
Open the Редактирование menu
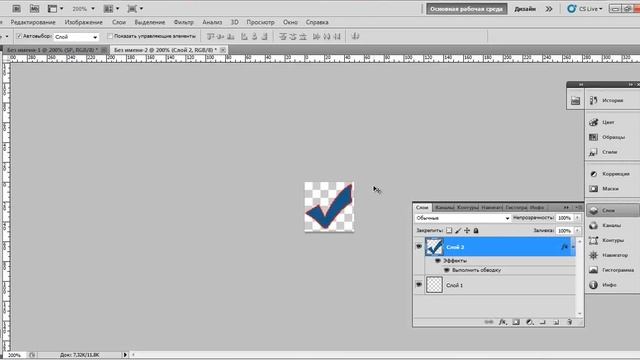[x=33, y=22]
